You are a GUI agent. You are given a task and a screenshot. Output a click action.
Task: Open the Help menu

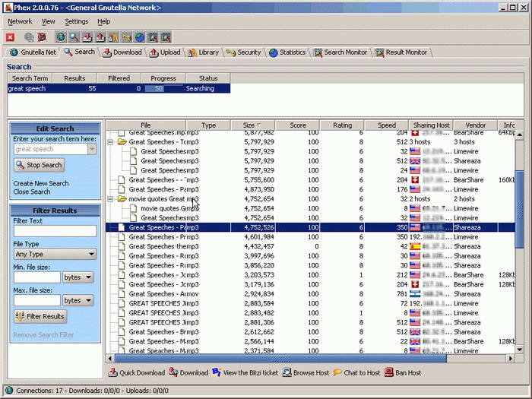pos(104,21)
